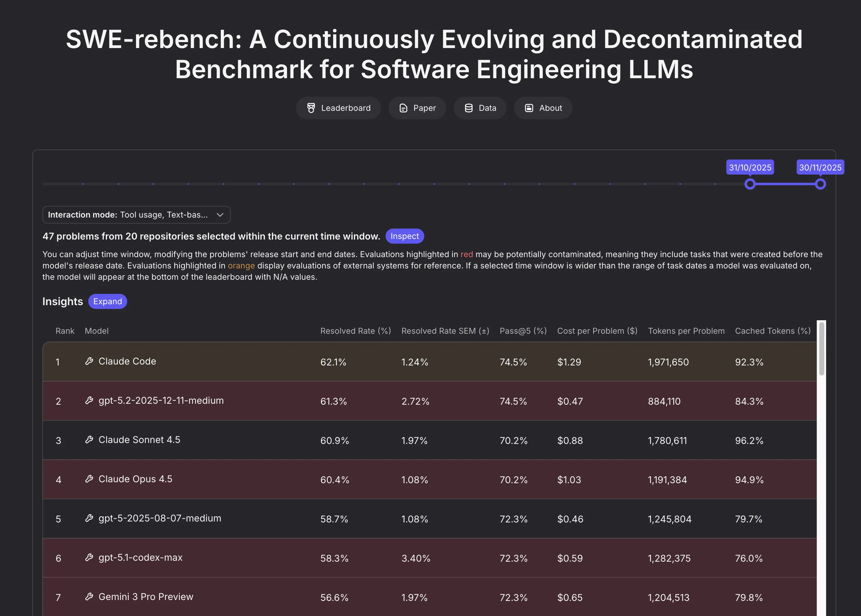Open the link icon beside Claude Sonnet 4.5
Viewport: 861px width, 616px height.
[89, 440]
